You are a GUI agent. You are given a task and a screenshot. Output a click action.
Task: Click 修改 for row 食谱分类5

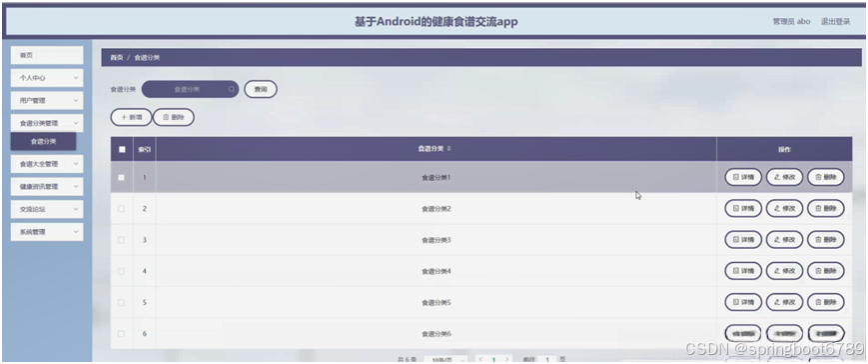click(784, 303)
